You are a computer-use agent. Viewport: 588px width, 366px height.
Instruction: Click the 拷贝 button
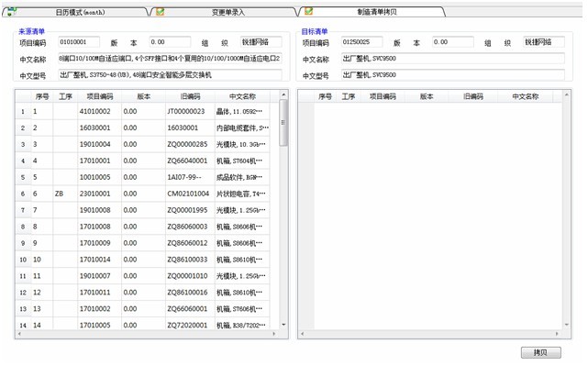click(x=540, y=352)
